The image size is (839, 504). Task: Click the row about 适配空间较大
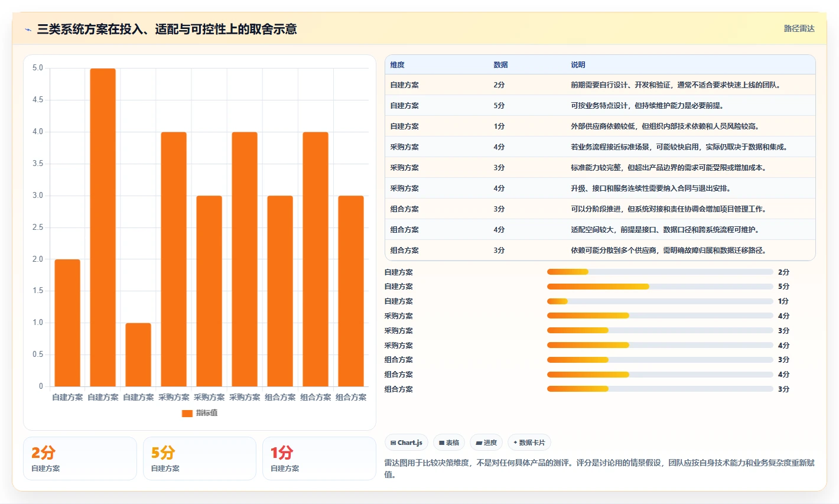[x=600, y=230]
